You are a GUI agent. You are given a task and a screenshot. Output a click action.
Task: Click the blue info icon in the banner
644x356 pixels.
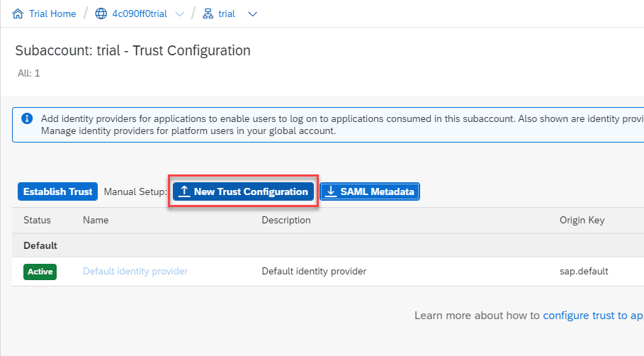click(27, 118)
